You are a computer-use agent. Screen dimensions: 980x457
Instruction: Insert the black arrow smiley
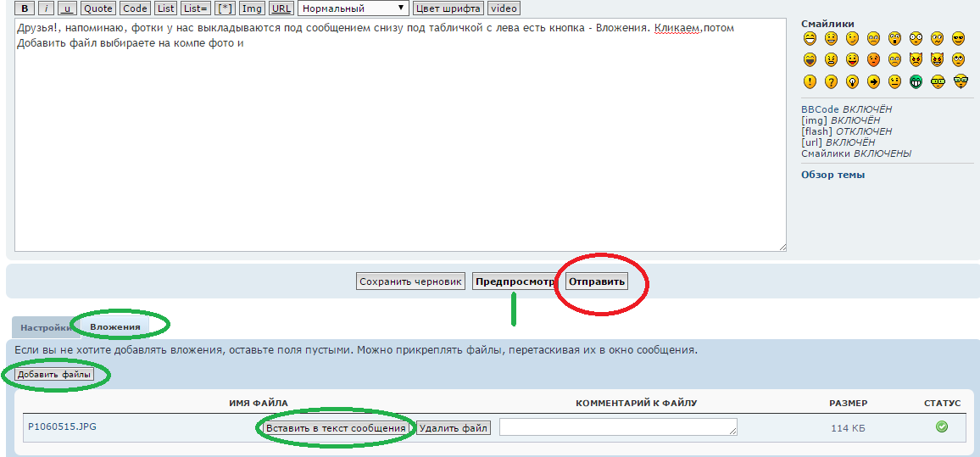point(873,82)
